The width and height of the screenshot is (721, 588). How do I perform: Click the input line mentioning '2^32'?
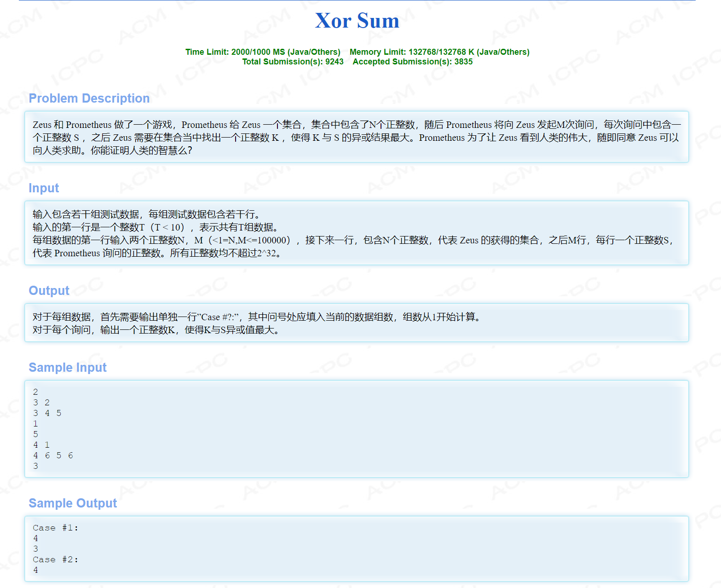coord(156,253)
